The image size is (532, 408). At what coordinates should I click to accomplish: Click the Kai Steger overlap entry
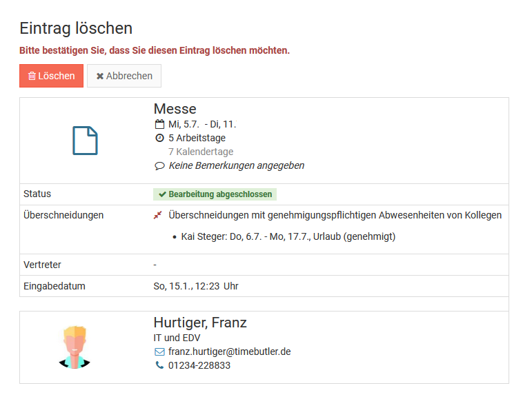pos(288,236)
